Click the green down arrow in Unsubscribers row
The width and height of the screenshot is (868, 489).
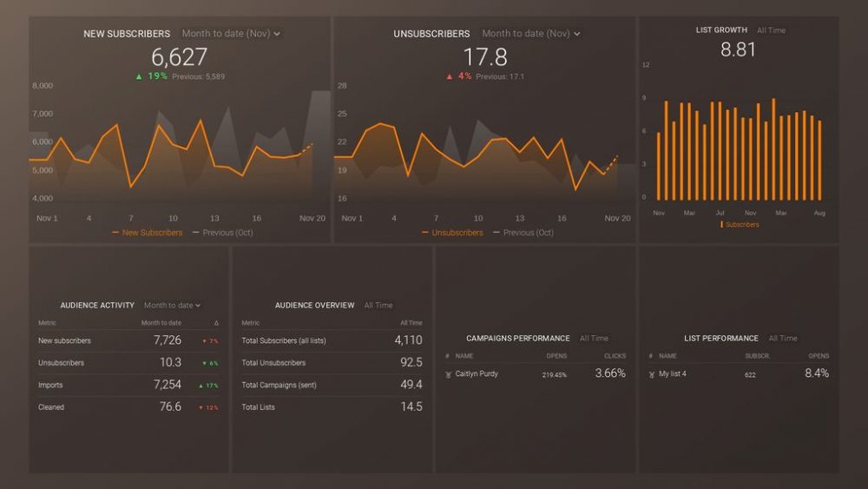click(x=201, y=363)
